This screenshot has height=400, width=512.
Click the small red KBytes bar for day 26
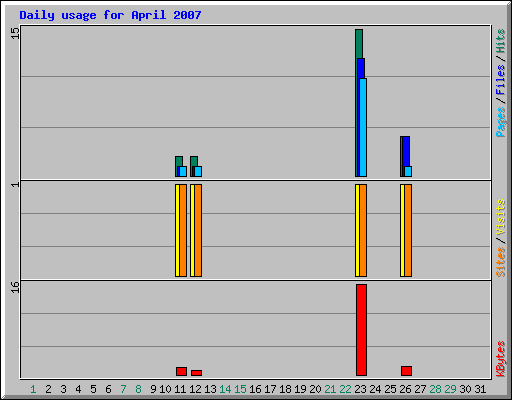(406, 371)
